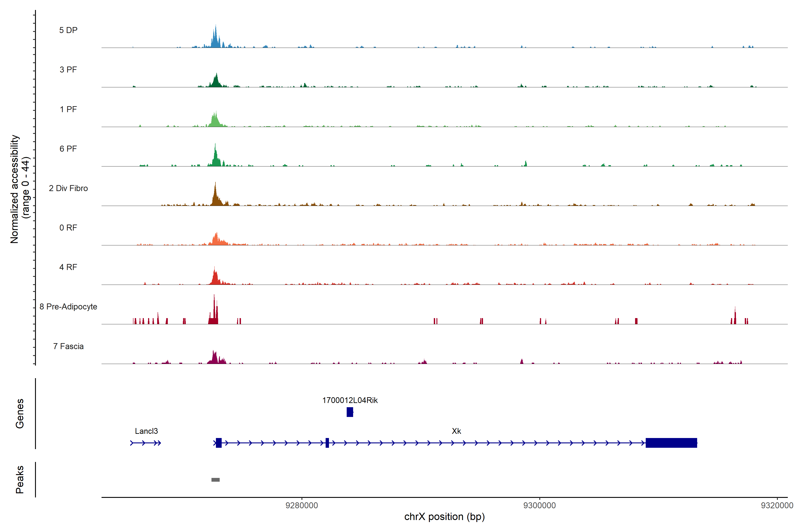
Task: Click the Genes panel label
Action: pos(20,414)
